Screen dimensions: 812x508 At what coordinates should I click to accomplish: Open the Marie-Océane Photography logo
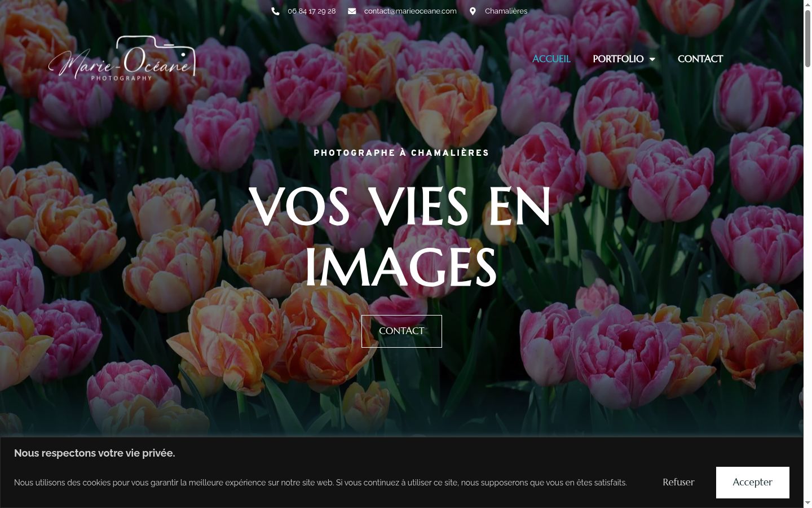(x=122, y=59)
